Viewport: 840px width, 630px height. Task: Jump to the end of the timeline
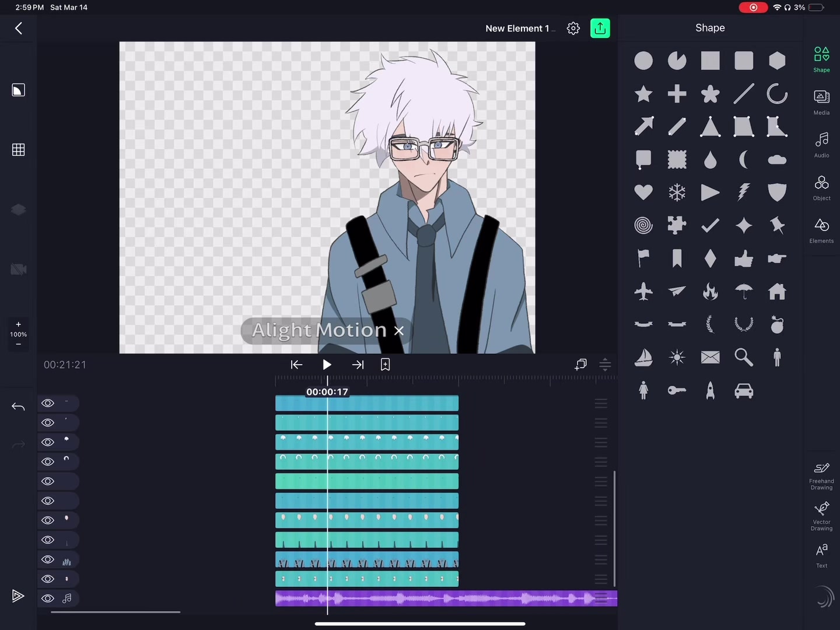coord(358,365)
